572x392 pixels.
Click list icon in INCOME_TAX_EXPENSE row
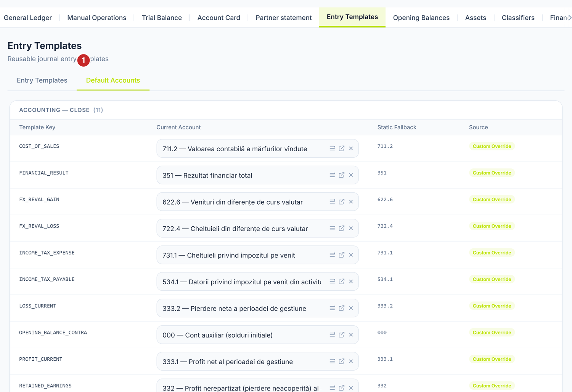(x=332, y=255)
